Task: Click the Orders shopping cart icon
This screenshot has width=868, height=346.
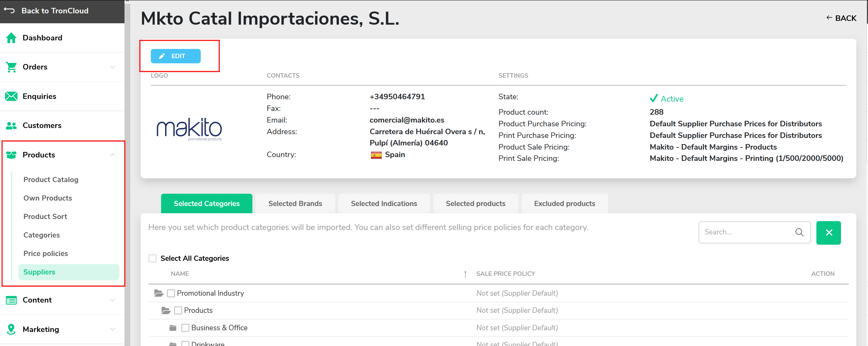Action: (11, 67)
